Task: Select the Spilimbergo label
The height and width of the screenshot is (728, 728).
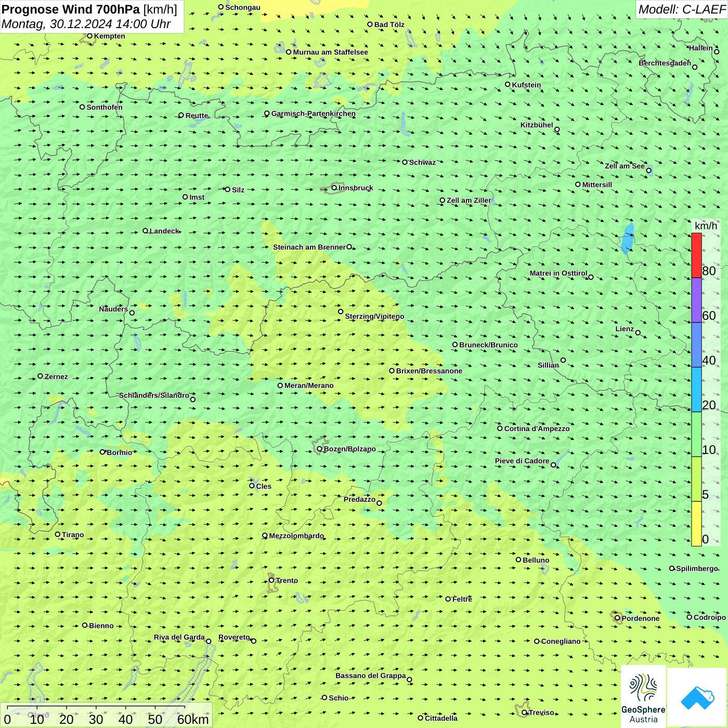Action: point(697,568)
